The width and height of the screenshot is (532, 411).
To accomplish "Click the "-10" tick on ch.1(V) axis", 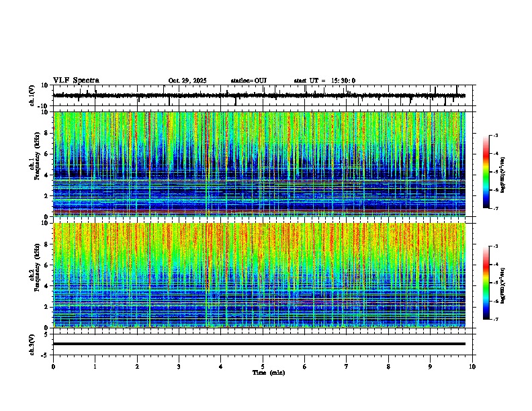I will tap(43, 106).
